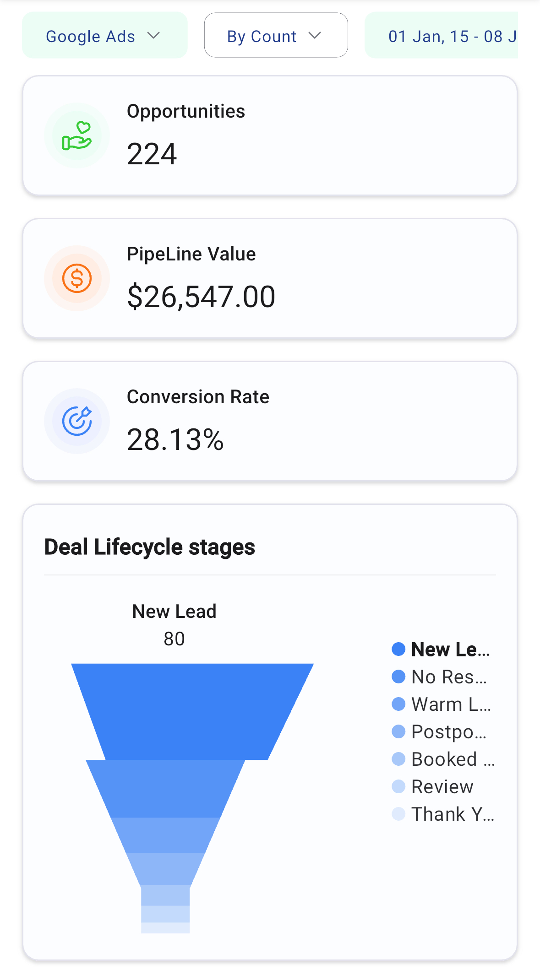Click the By Count chevron arrow
This screenshot has width=540, height=980.
315,36
